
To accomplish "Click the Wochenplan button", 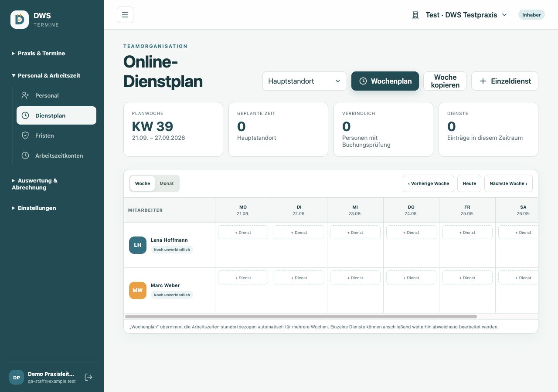I will coord(385,81).
